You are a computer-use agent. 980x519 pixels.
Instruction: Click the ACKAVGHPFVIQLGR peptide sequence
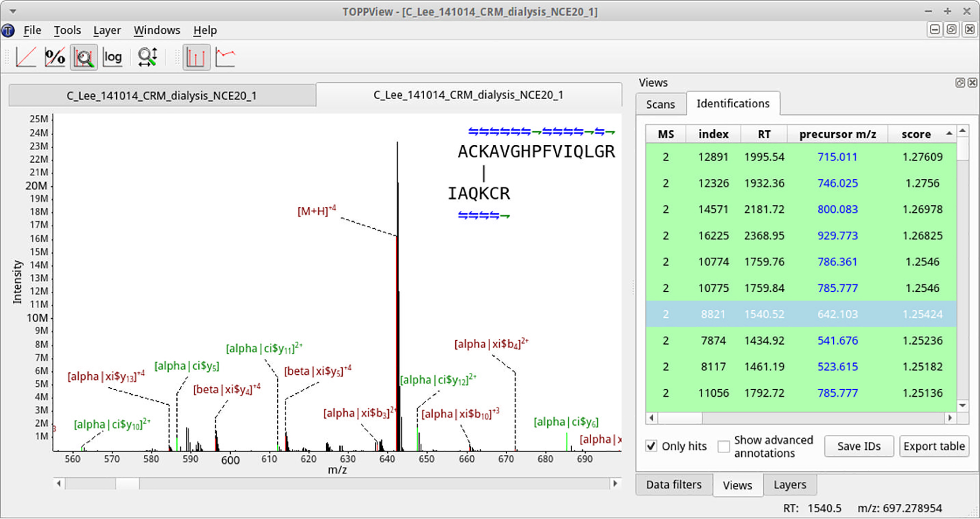pyautogui.click(x=536, y=151)
